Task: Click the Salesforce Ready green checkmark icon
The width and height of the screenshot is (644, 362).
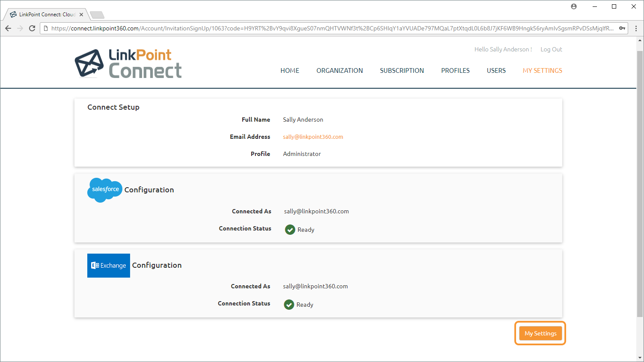Action: tap(290, 230)
